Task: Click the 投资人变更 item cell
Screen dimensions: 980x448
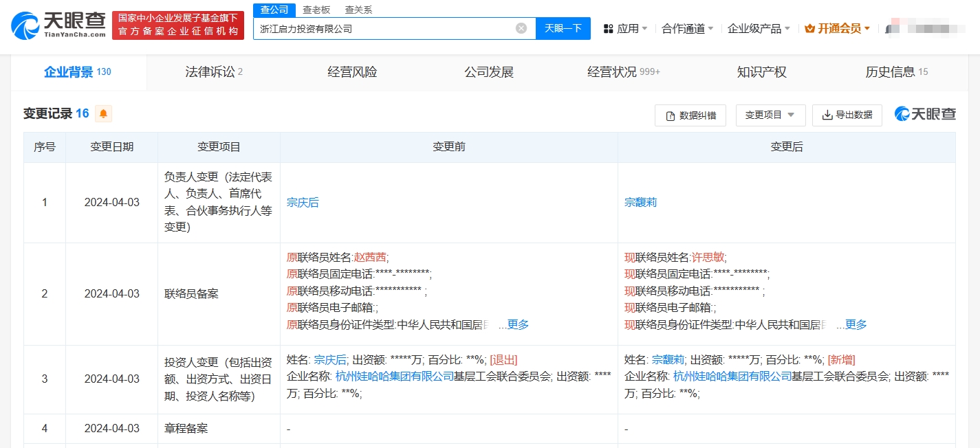Action: [x=219, y=379]
